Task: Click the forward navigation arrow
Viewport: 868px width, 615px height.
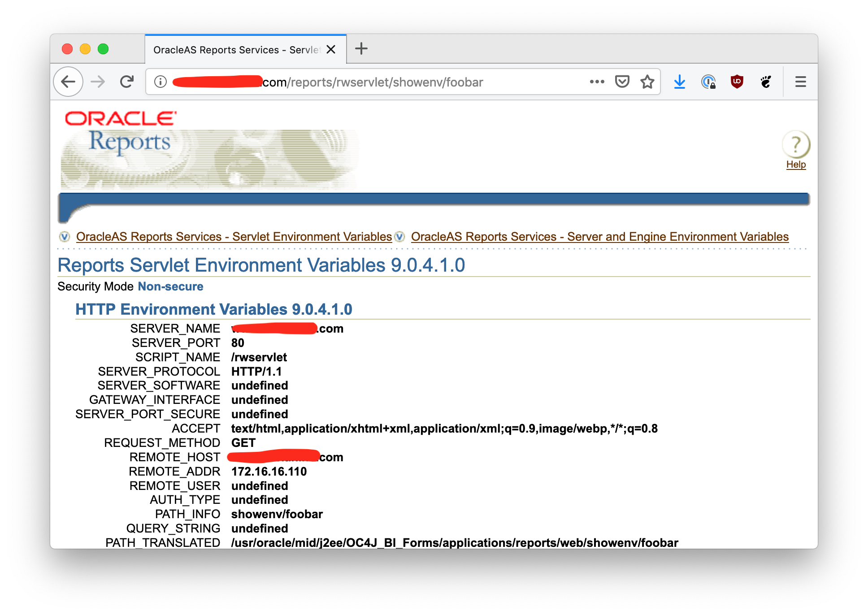Action: (x=98, y=82)
